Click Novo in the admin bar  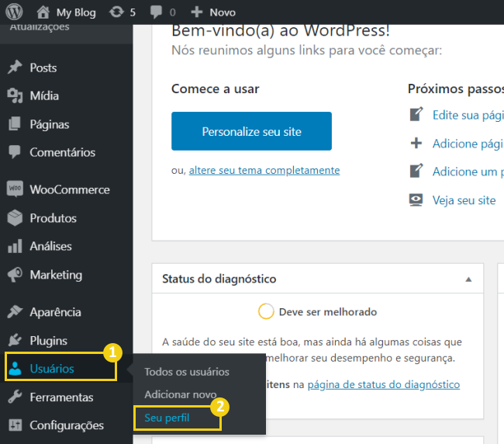223,12
